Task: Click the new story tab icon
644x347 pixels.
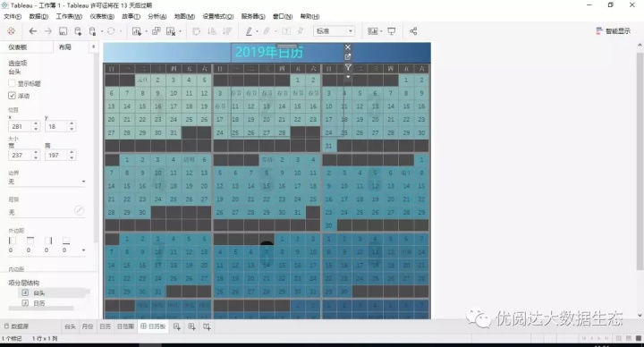Action: pos(207,327)
